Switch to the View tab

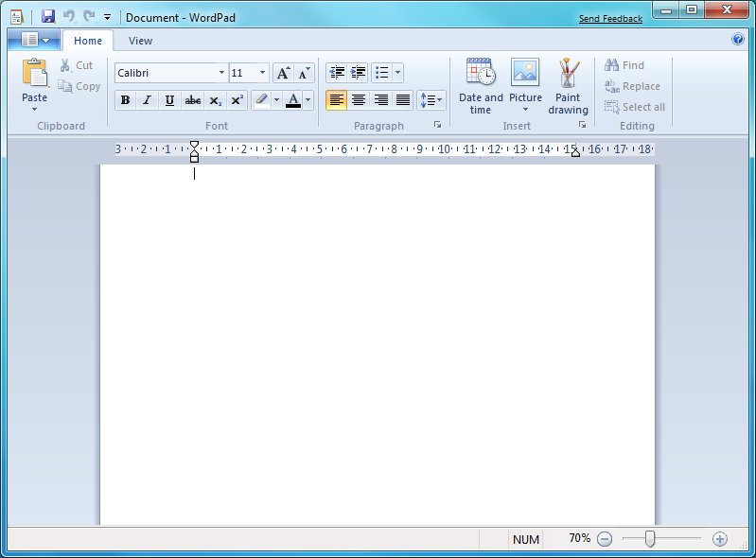click(140, 41)
